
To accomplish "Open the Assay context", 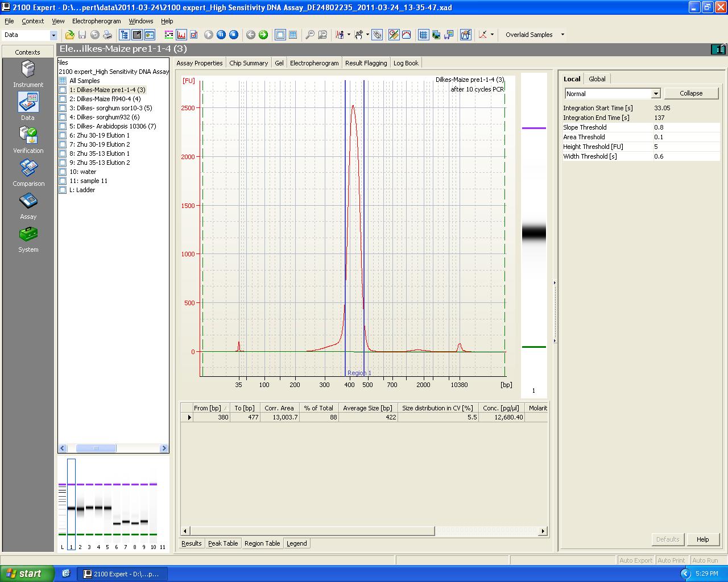I will [28, 206].
